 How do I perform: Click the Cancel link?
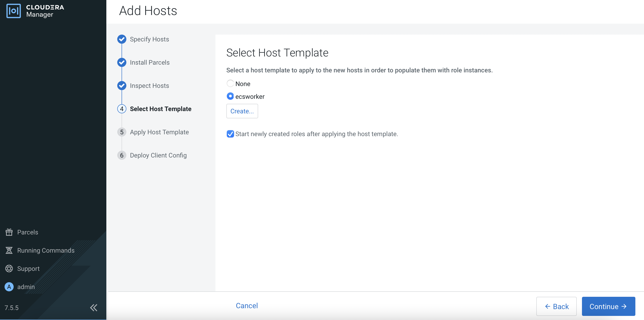(247, 305)
